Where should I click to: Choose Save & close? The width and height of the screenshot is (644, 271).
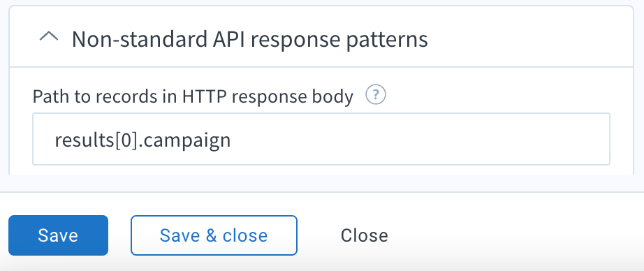[x=214, y=235]
